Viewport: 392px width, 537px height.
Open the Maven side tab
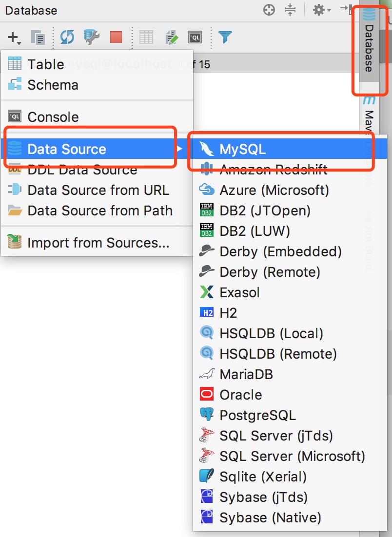point(369,115)
